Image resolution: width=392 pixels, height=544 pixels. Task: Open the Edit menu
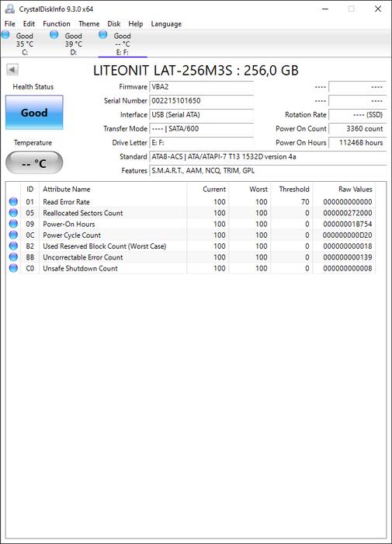click(29, 23)
